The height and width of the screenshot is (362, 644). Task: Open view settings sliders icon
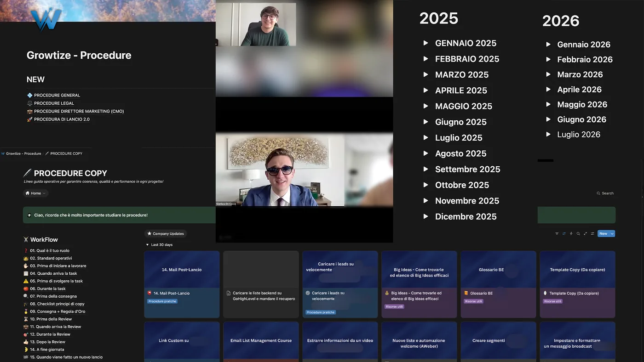[x=592, y=234]
